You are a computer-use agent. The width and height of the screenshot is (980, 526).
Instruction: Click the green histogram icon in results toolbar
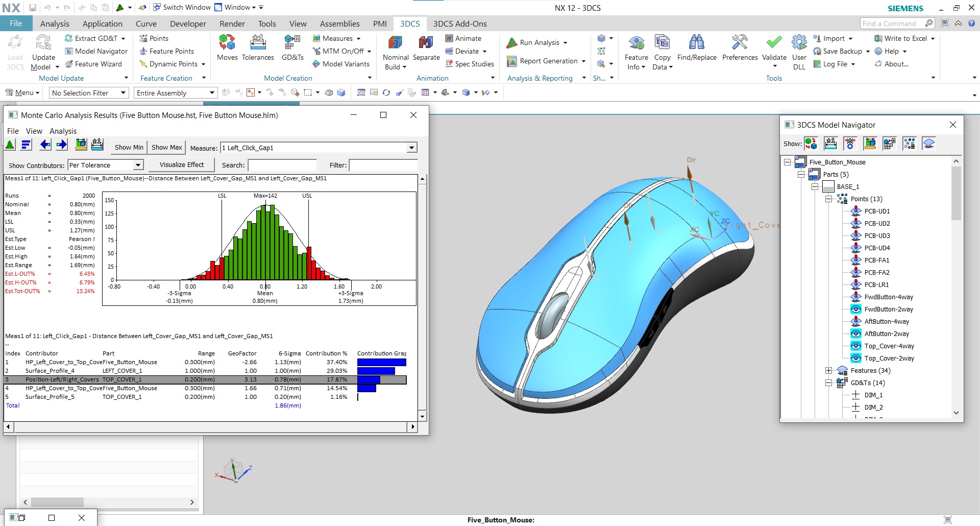[10, 145]
